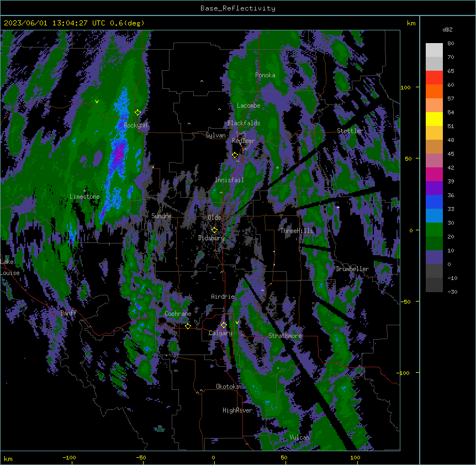Click the -50 tick on the vertical axis
Image resolution: width=476 pixels, height=465 pixels.
tap(405, 302)
